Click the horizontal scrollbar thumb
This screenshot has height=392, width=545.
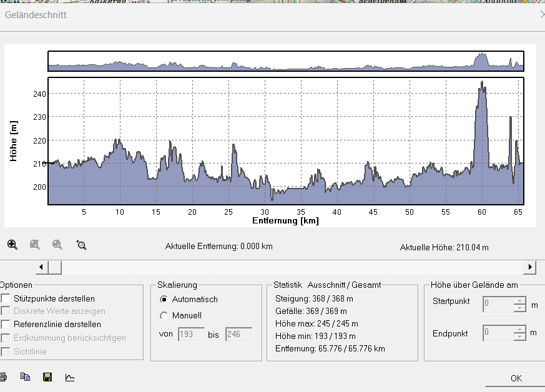[x=55, y=267]
